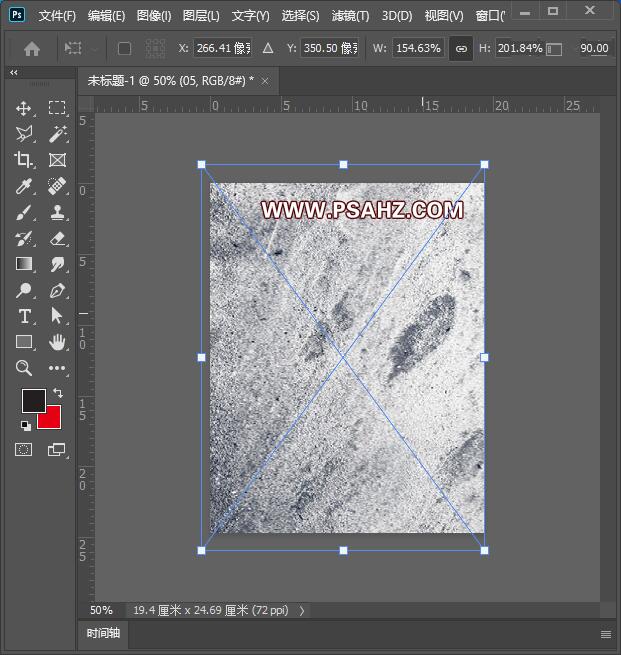Viewport: 621px width, 655px height.
Task: Open the 文字(Y) menu
Action: coord(251,16)
